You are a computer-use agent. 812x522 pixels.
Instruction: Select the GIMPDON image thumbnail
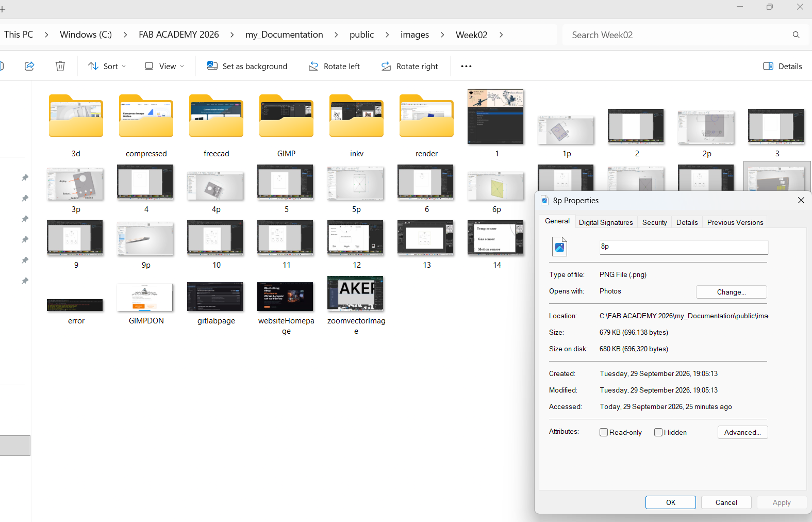[145, 297]
